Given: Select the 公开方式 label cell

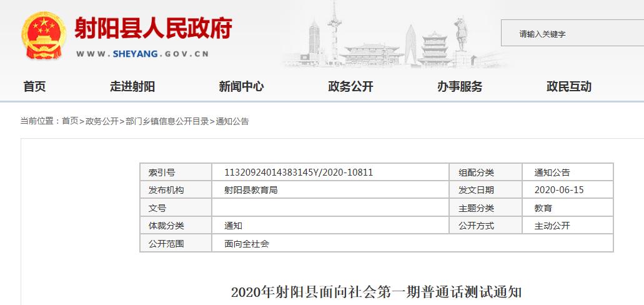Looking at the screenshot, I should tap(485, 226).
